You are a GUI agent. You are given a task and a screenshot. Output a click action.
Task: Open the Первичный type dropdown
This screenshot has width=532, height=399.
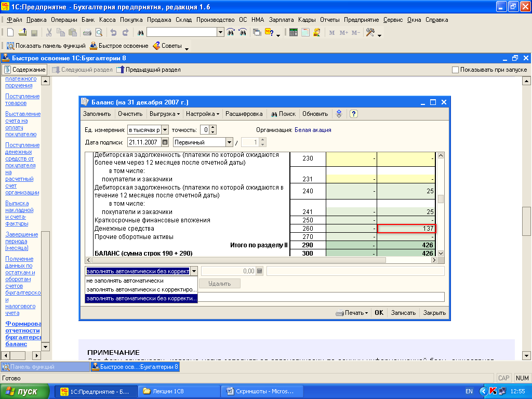click(229, 142)
